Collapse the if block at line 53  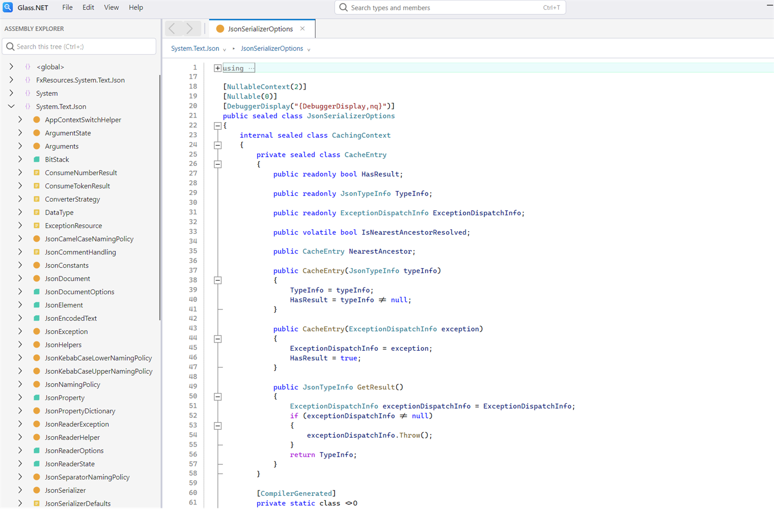click(x=217, y=426)
